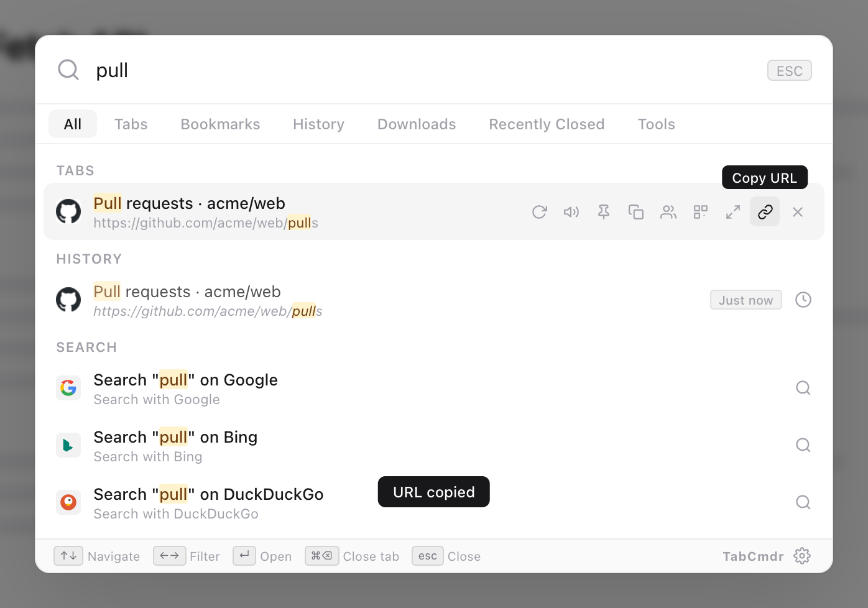868x608 pixels.
Task: Focus the search field containing "pull"
Action: click(423, 70)
